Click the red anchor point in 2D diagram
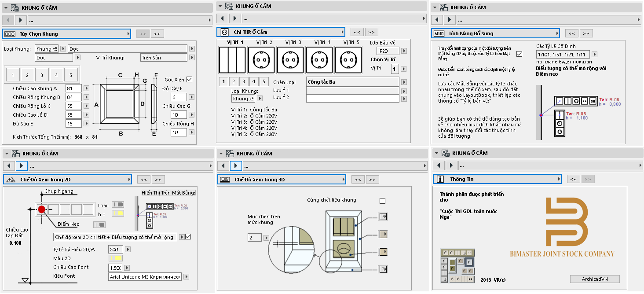 (42, 209)
